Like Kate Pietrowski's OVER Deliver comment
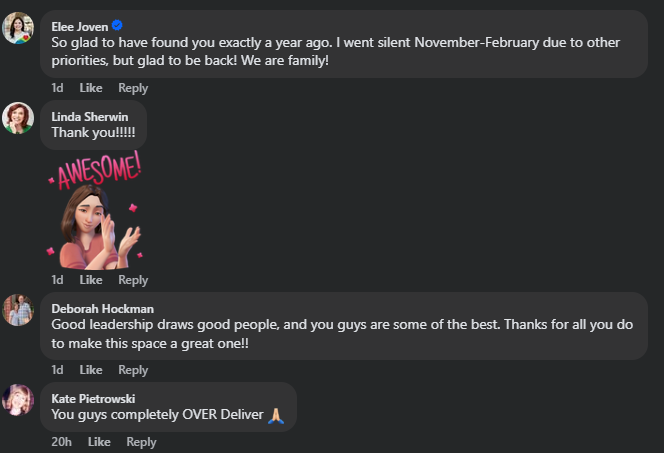The width and height of the screenshot is (664, 453). 99,442
